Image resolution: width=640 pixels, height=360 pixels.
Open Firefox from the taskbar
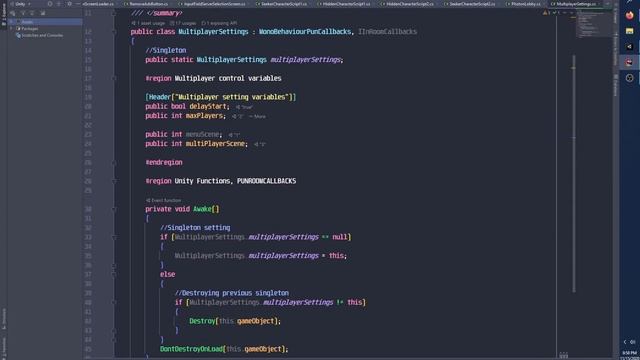pos(629,16)
